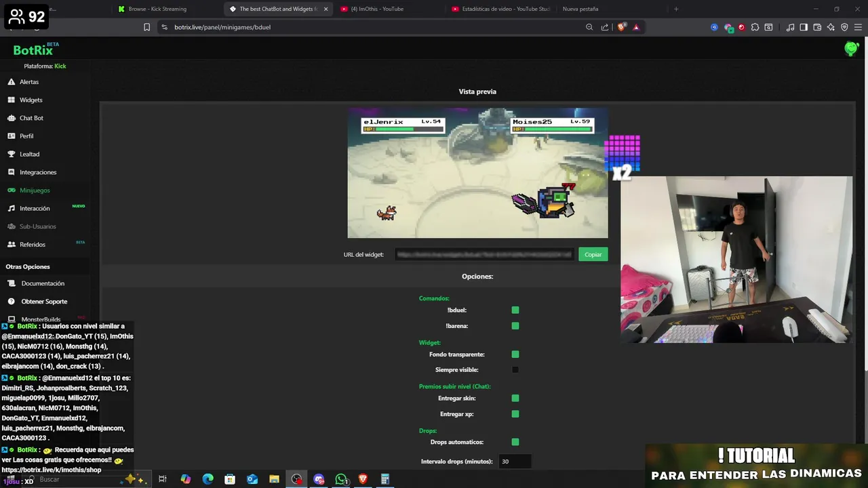Open the Perfil page
Viewport: 868px width, 488px height.
(26, 136)
